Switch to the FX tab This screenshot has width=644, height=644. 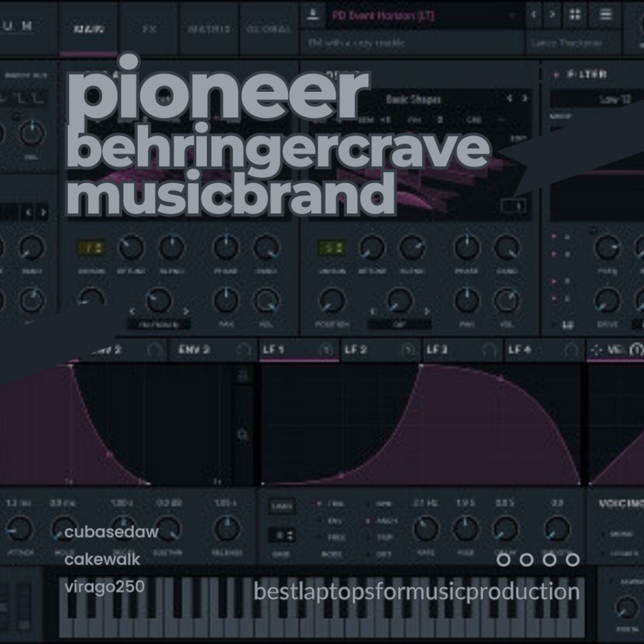click(148, 29)
